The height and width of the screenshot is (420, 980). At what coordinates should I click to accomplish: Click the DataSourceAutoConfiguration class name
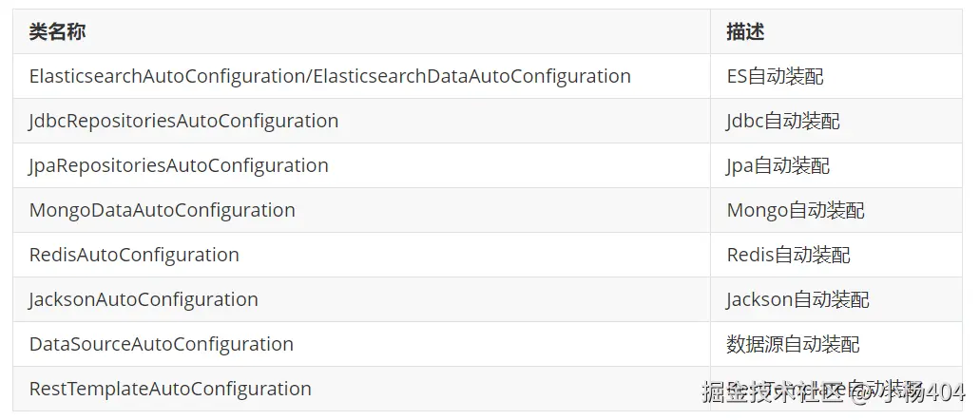pyautogui.click(x=162, y=344)
